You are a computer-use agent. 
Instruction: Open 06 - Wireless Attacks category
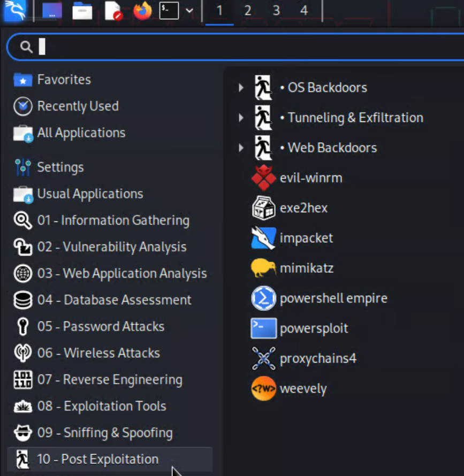(x=98, y=353)
